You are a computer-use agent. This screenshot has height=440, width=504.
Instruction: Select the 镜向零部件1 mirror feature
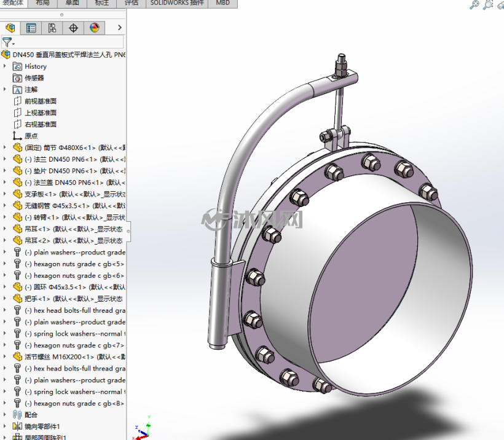[x=42, y=426]
